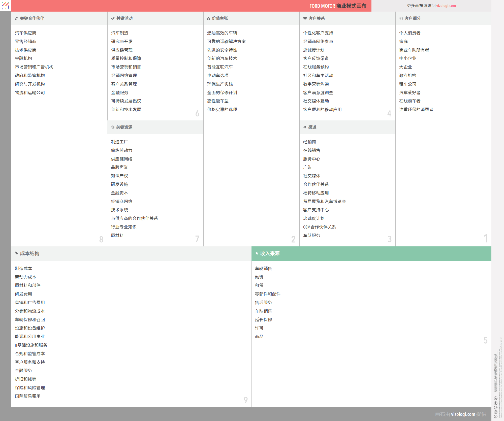The height and width of the screenshot is (421, 504).
Task: Click 福特移动应用 in the channels list
Action: point(316,193)
